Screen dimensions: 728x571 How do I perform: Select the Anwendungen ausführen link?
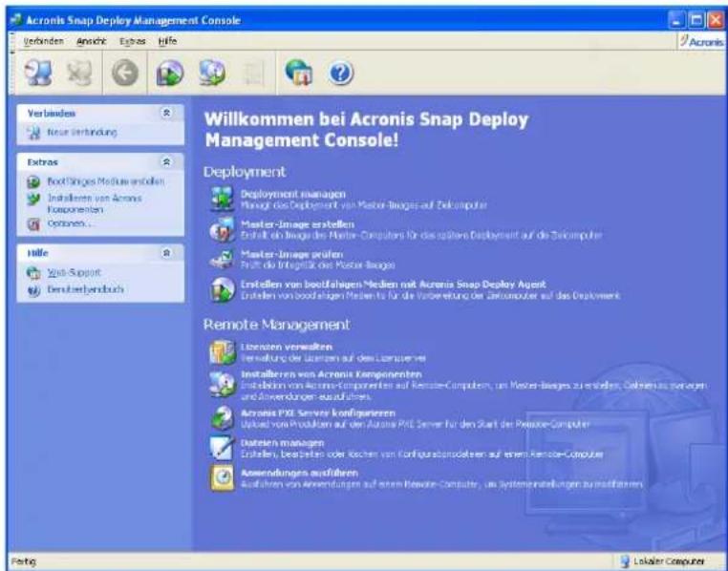tap(299, 473)
